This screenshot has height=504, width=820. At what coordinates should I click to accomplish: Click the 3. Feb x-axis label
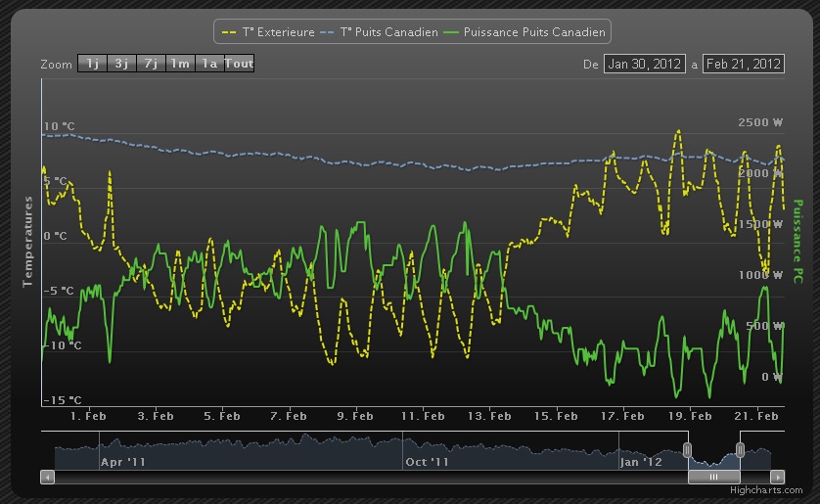click(156, 416)
